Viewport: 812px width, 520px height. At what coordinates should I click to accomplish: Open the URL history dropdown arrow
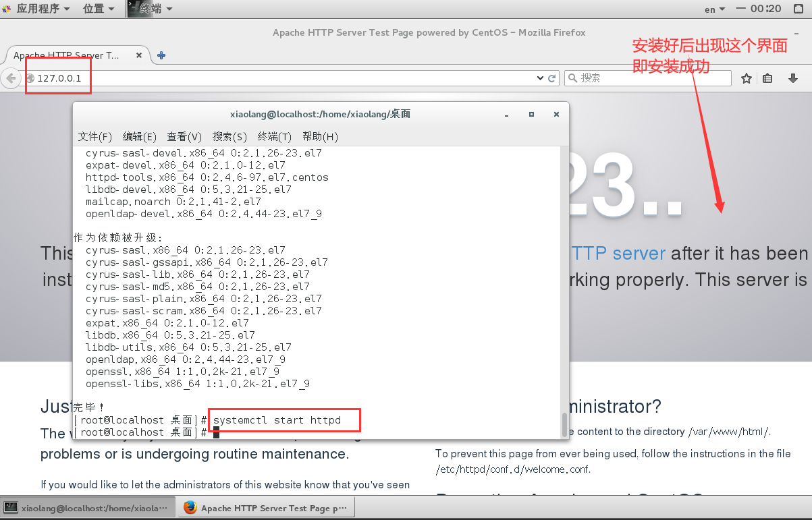540,78
